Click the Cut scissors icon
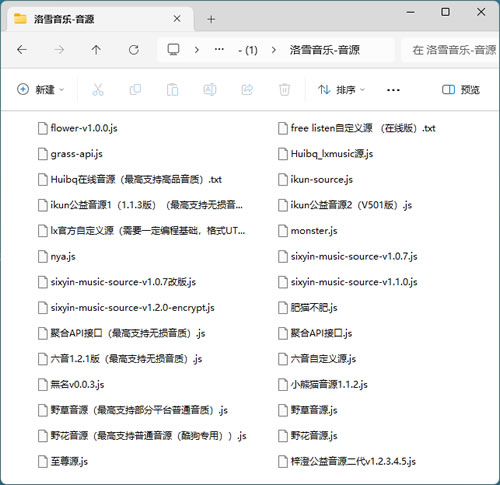Screen dimensions: 500x485 (x=98, y=90)
